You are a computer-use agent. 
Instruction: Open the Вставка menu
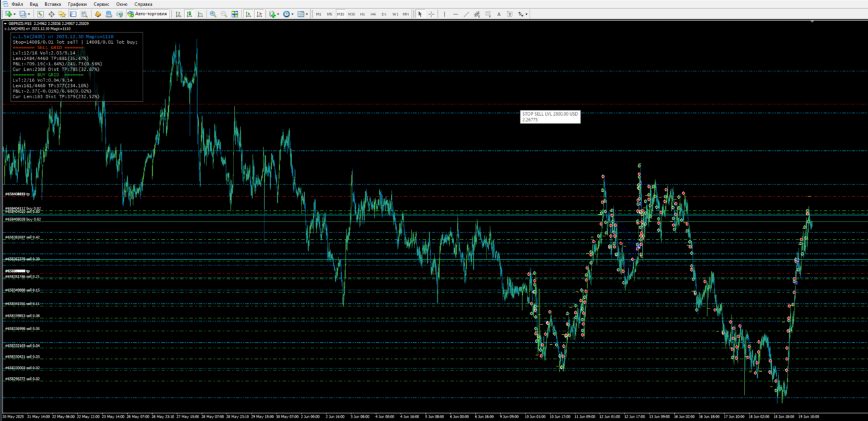tap(52, 4)
